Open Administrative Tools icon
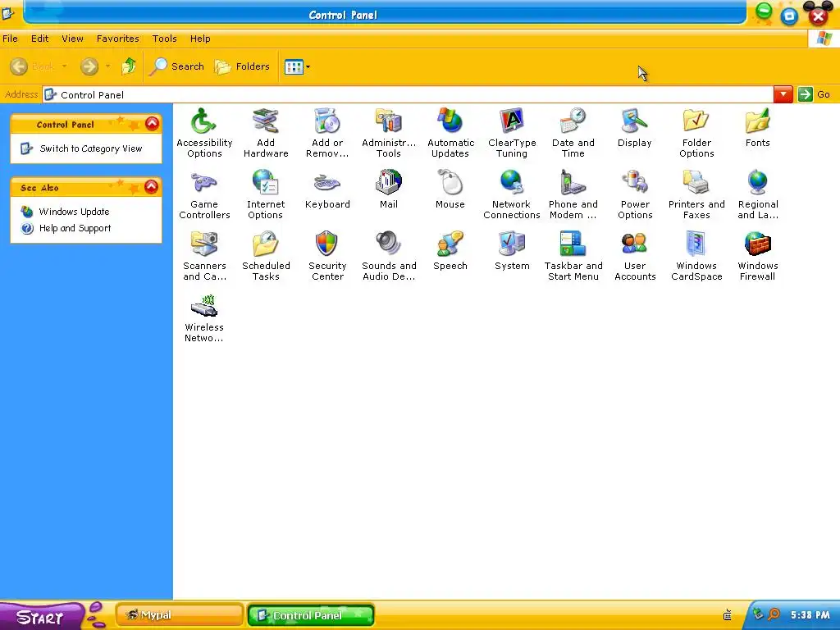 pos(388,133)
